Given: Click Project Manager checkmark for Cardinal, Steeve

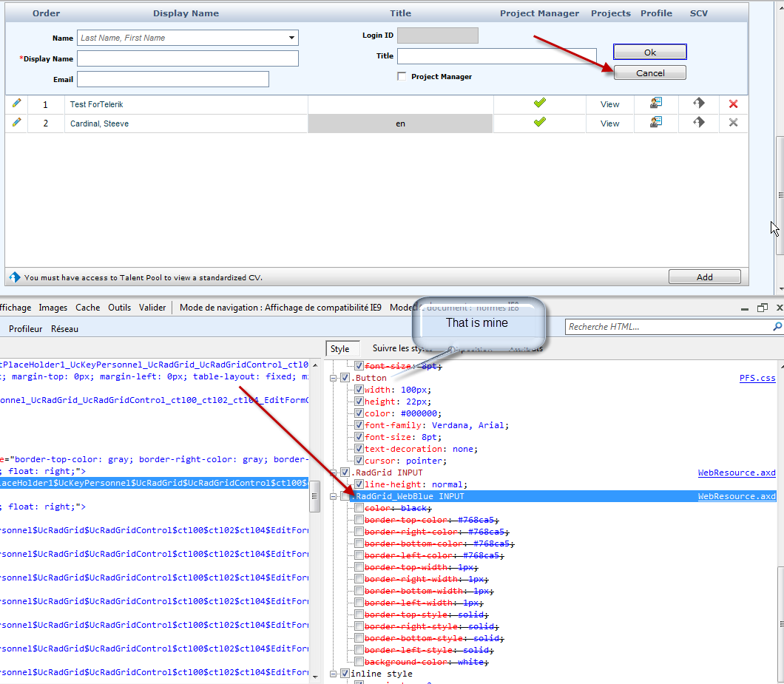Looking at the screenshot, I should pyautogui.click(x=539, y=122).
